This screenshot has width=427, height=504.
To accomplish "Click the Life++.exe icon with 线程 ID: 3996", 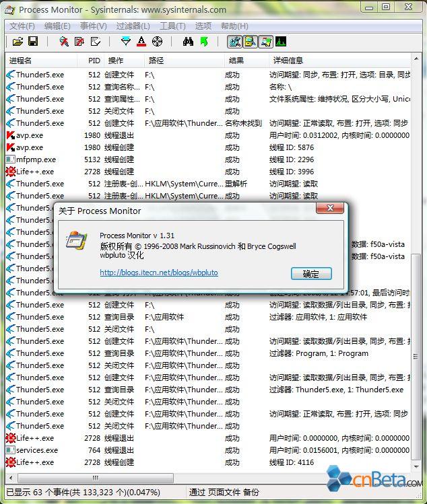I will 11,172.
